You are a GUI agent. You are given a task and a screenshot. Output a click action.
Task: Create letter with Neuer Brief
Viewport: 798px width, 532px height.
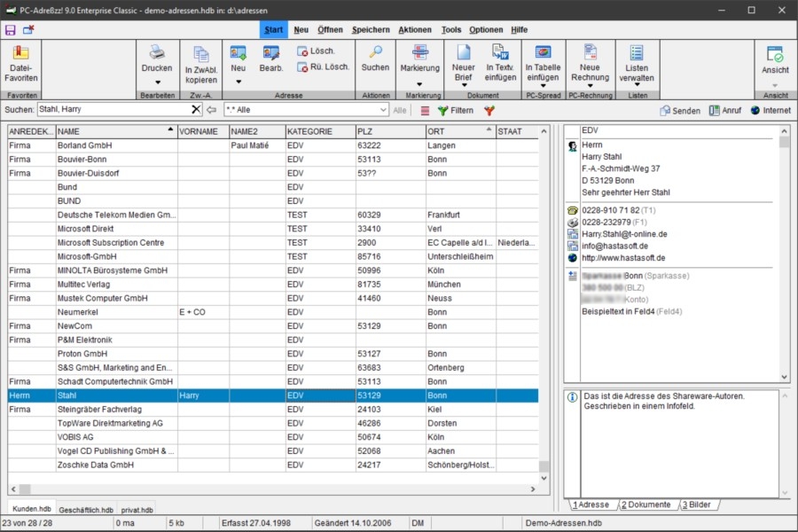pyautogui.click(x=463, y=63)
